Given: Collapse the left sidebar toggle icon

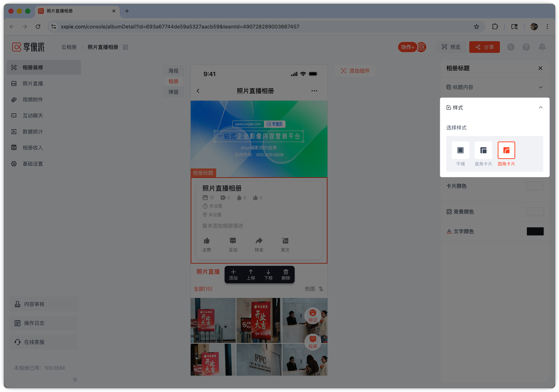Looking at the screenshot, I should click(x=75, y=379).
